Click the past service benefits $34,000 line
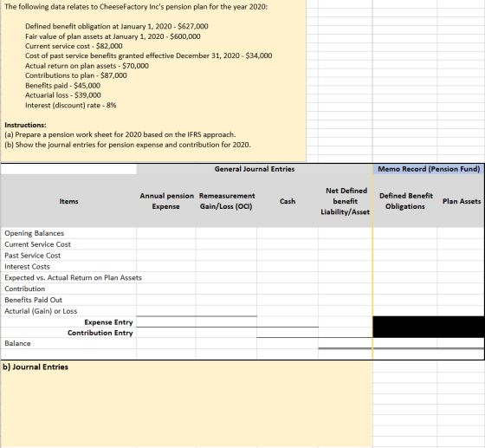Image resolution: width=485 pixels, height=448 pixels. tap(148, 55)
